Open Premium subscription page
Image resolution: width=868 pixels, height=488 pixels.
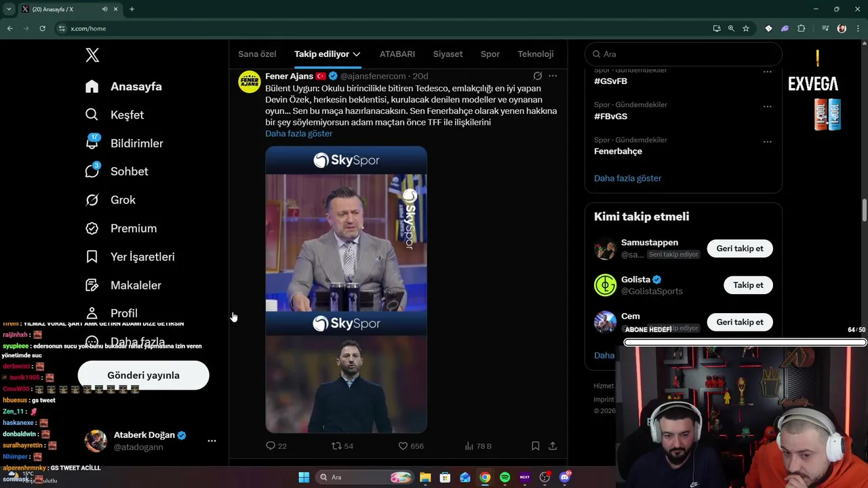point(121,228)
